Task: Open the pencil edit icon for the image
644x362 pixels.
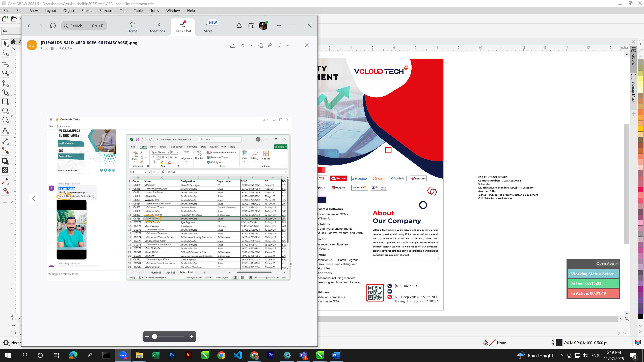Action: pyautogui.click(x=232, y=45)
